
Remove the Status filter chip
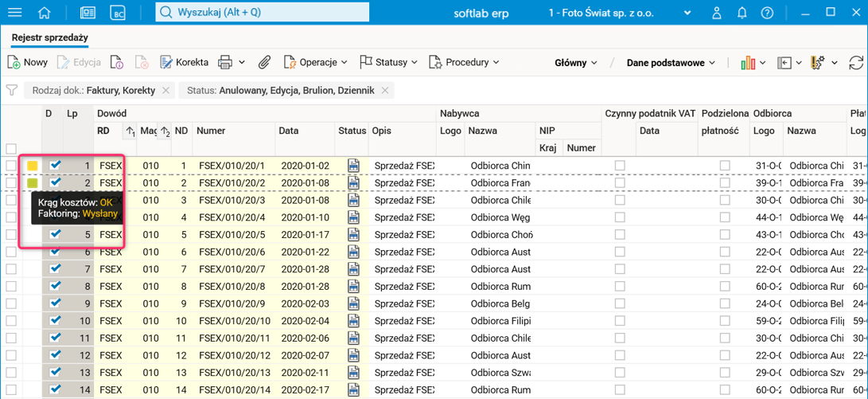coord(385,90)
